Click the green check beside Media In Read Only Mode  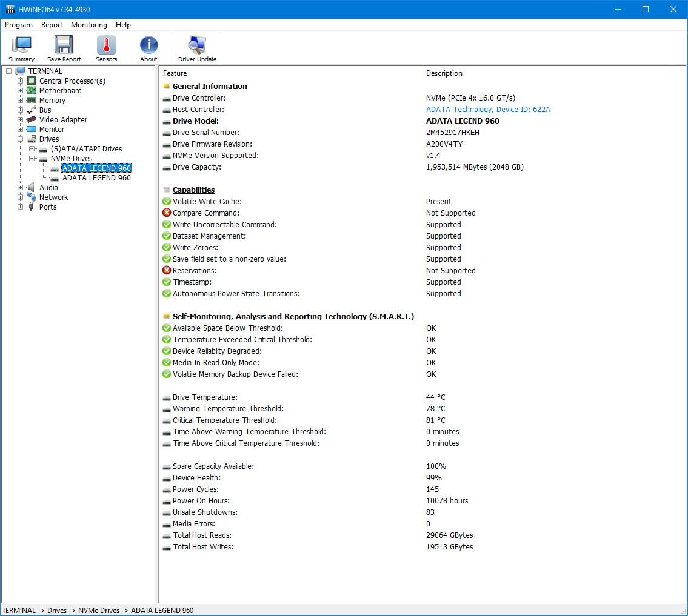pos(167,363)
